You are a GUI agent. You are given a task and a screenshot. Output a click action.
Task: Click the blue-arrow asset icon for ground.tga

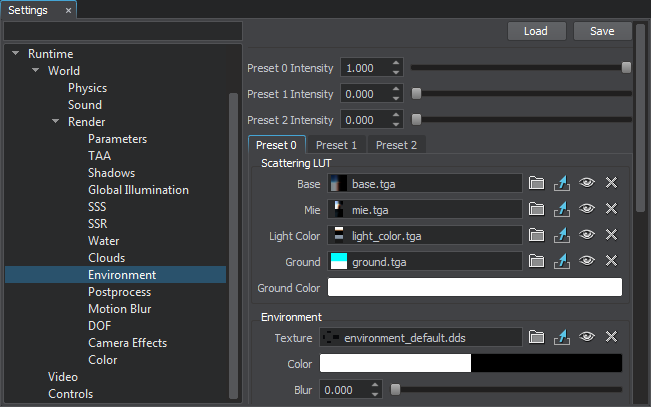click(x=562, y=261)
